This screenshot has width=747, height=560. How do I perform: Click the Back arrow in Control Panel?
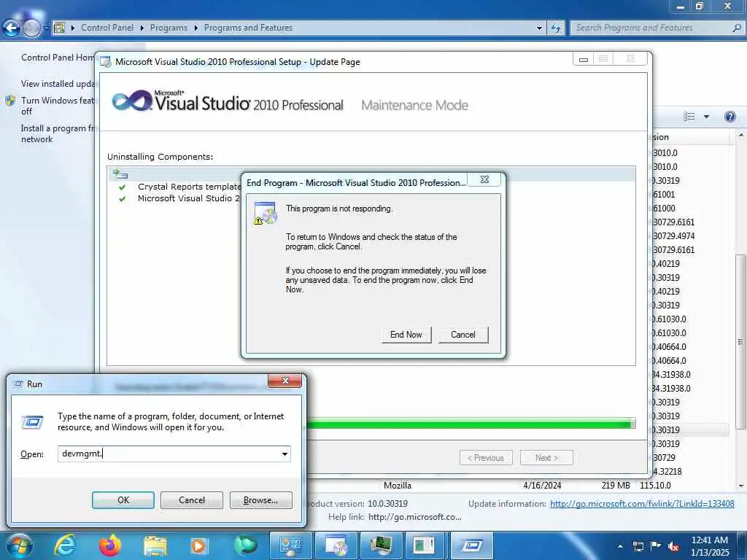[x=11, y=28]
